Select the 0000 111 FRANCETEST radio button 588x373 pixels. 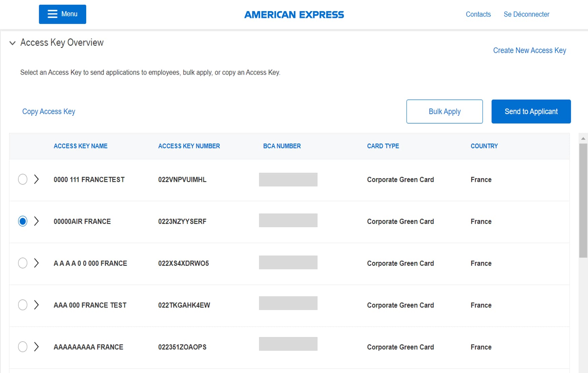(23, 179)
